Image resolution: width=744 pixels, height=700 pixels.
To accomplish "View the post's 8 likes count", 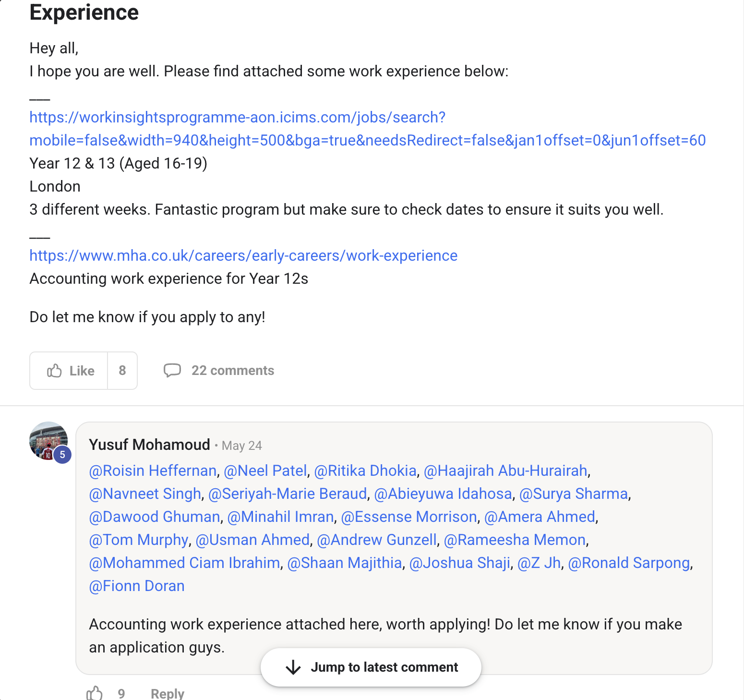I will pos(122,371).
